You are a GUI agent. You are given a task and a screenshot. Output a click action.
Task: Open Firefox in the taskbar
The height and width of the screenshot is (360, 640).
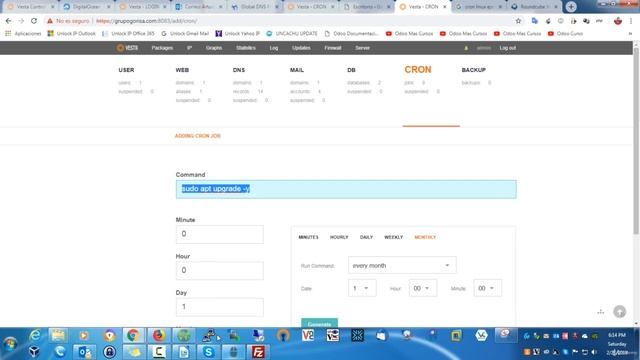158,336
